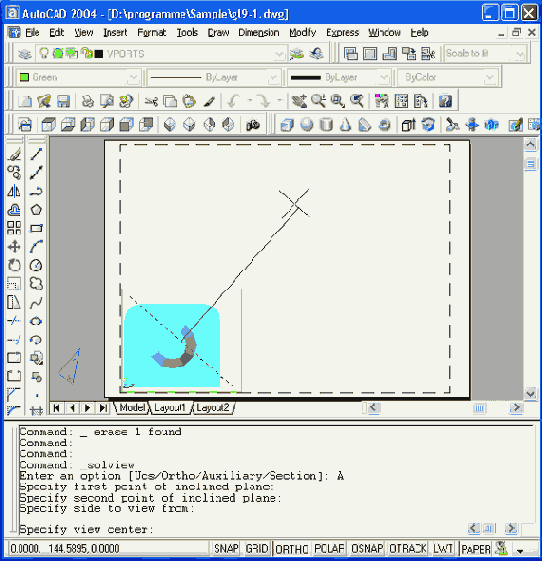Click the Cone solid icon
The height and width of the screenshot is (561, 542).
(345, 125)
